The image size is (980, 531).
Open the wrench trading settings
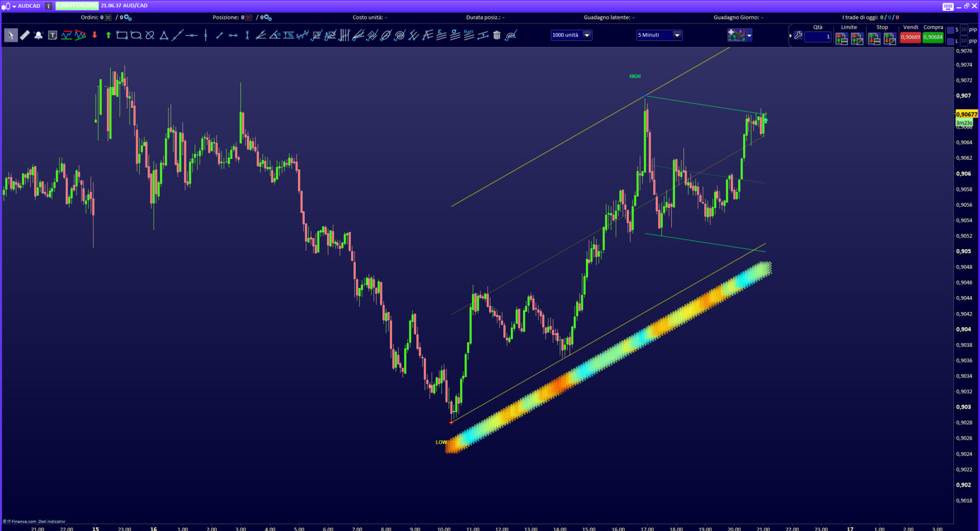click(x=798, y=36)
